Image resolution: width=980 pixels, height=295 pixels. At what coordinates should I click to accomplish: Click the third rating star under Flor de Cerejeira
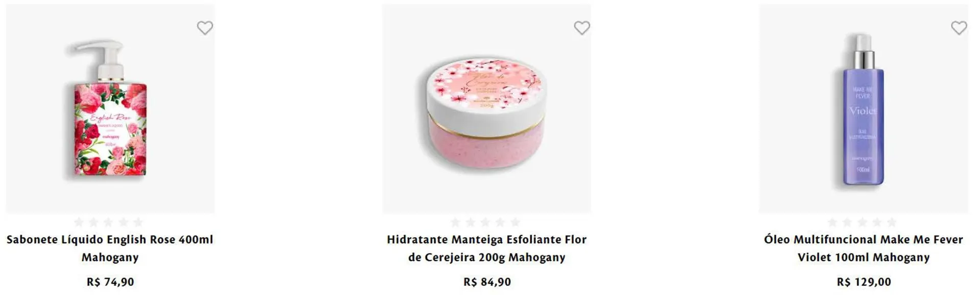[485, 222]
